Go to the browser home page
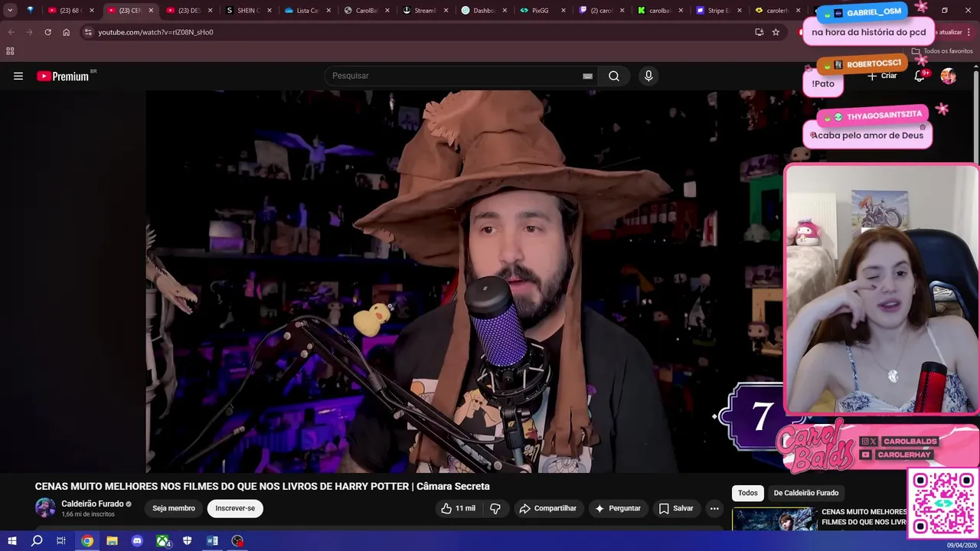The width and height of the screenshot is (980, 551). (66, 32)
